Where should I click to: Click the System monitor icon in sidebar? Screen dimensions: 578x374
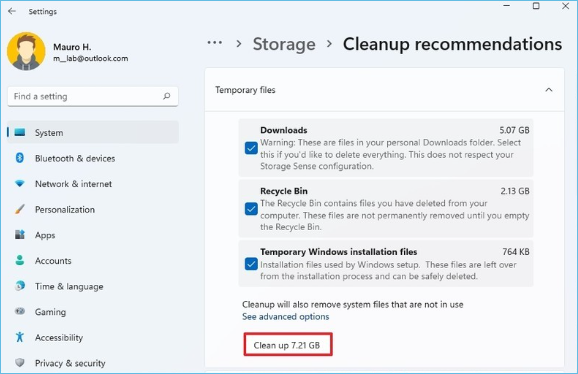pos(20,132)
